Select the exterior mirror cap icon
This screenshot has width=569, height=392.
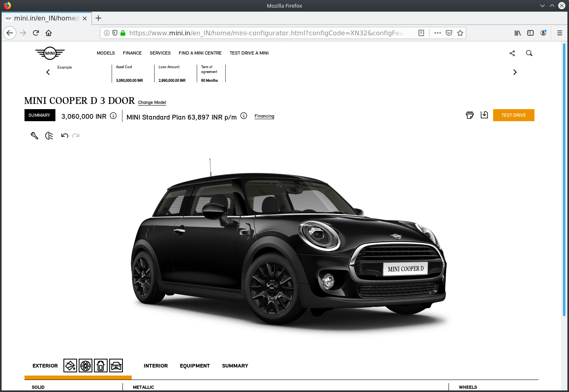[x=101, y=366]
